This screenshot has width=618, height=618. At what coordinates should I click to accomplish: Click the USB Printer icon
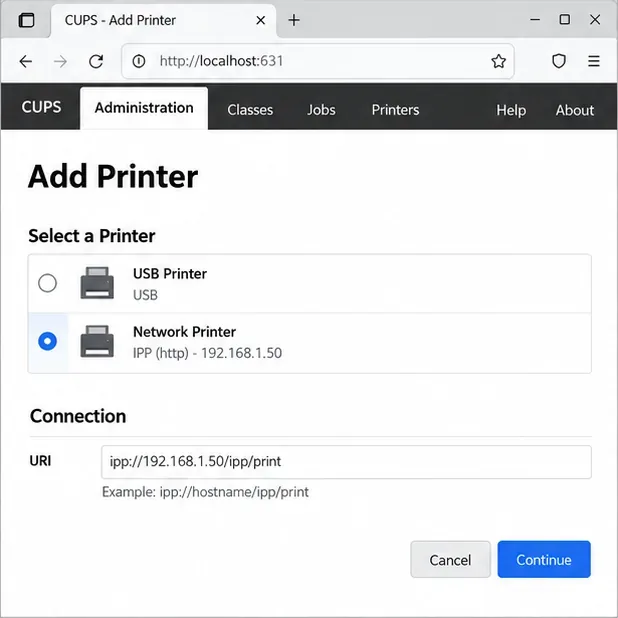click(x=97, y=283)
